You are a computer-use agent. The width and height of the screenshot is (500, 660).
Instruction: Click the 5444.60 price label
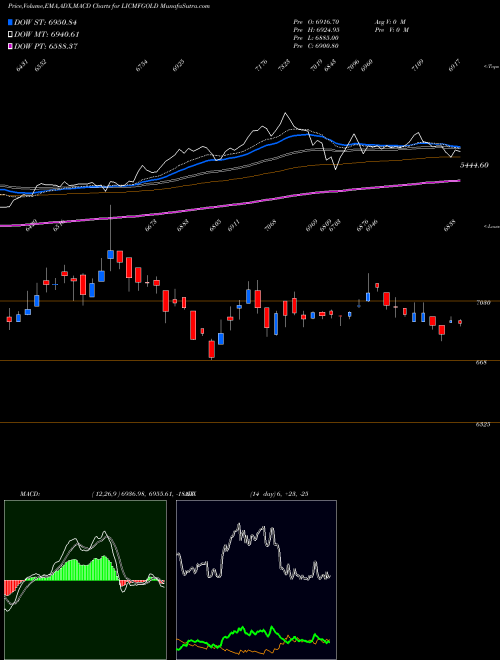click(x=474, y=165)
